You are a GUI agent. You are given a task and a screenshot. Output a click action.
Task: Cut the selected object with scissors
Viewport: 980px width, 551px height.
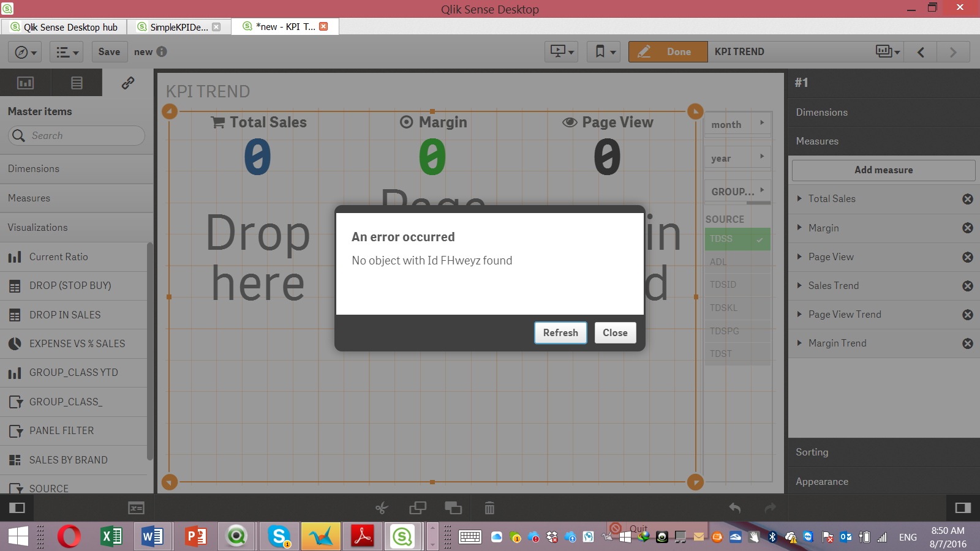click(x=382, y=508)
